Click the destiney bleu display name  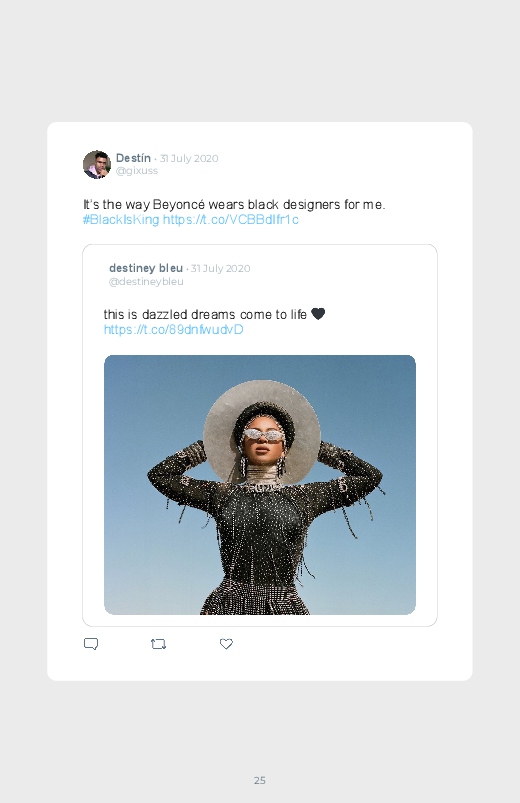pos(146,268)
